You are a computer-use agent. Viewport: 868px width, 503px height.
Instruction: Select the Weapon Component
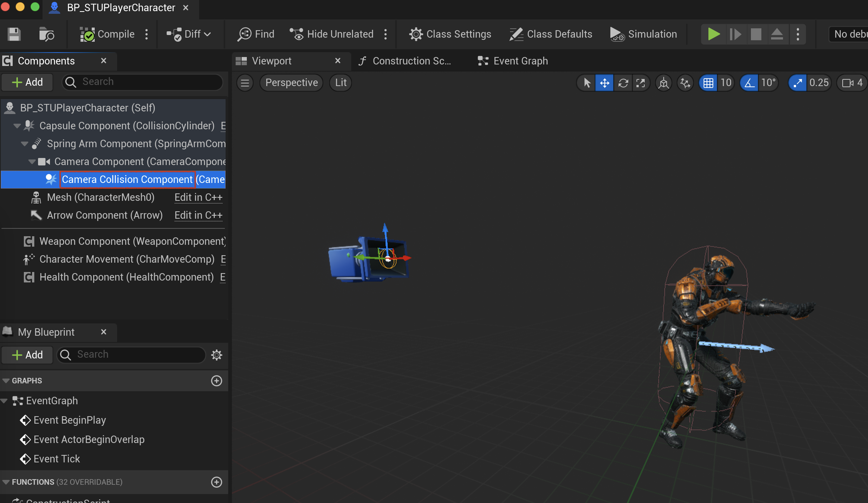tap(113, 241)
